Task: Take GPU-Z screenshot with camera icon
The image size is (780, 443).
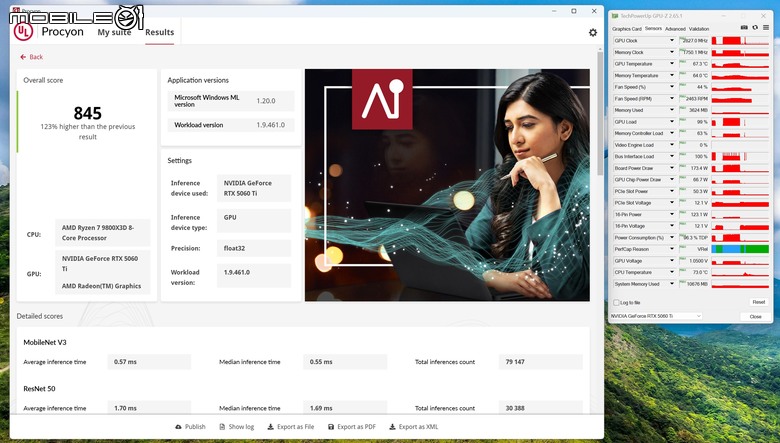Action: click(x=744, y=28)
